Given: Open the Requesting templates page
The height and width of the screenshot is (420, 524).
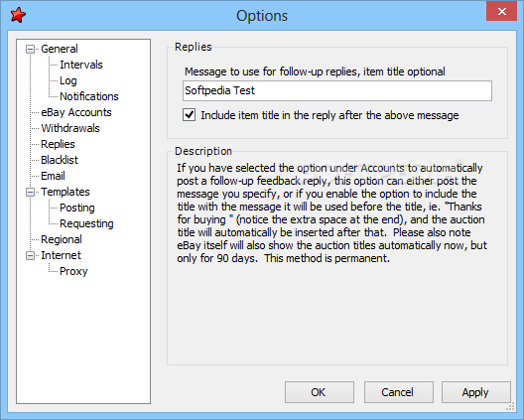Looking at the screenshot, I should (x=86, y=223).
